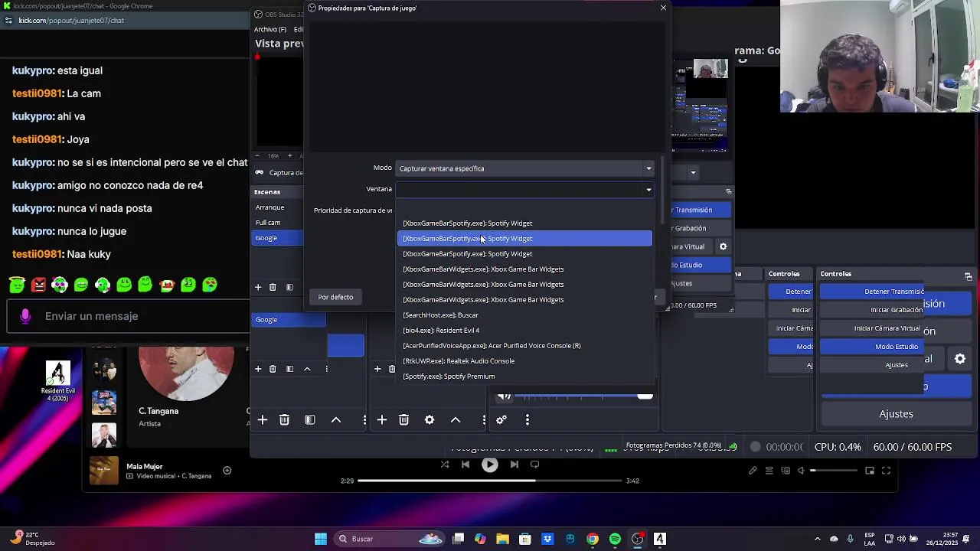980x551 pixels.
Task: Select the Full cam scene
Action: pyautogui.click(x=278, y=223)
